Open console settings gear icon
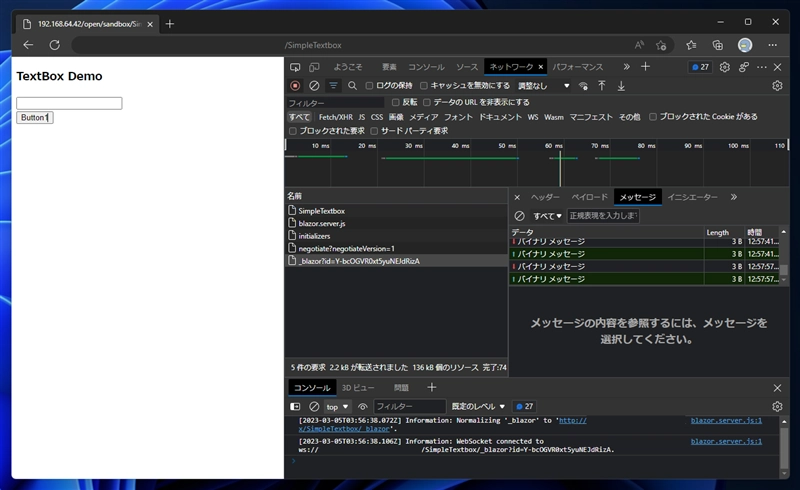The image size is (800, 490). [777, 406]
